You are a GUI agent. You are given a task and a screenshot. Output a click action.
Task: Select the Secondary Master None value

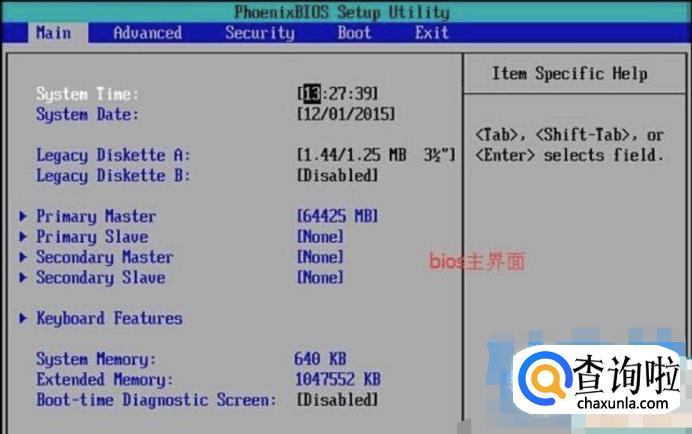point(320,257)
